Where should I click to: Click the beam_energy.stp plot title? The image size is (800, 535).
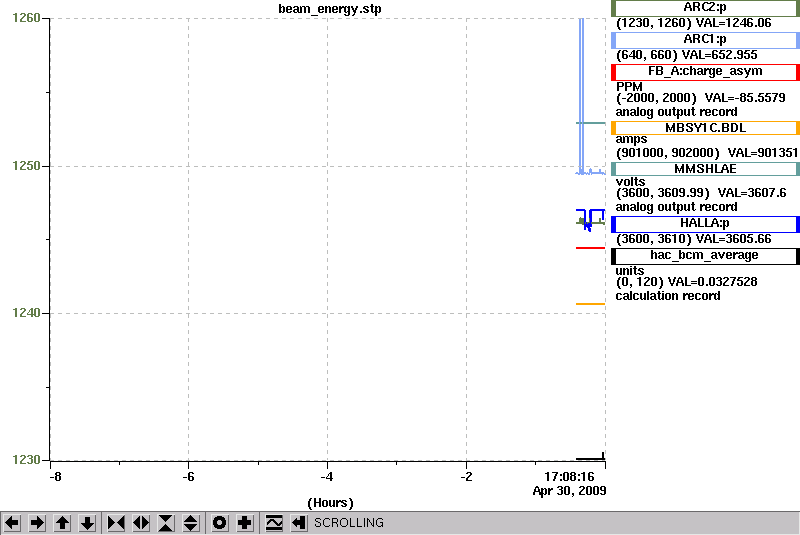(330, 9)
